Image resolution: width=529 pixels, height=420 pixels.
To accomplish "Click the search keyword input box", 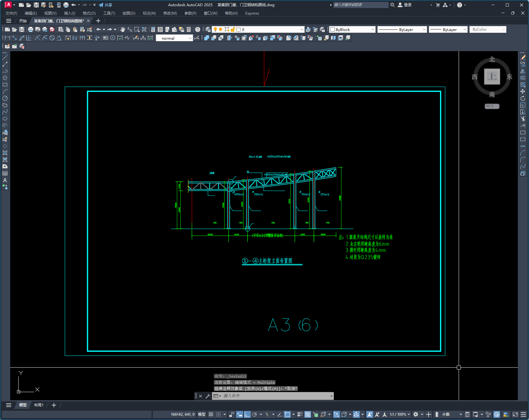I will click(x=361, y=5).
